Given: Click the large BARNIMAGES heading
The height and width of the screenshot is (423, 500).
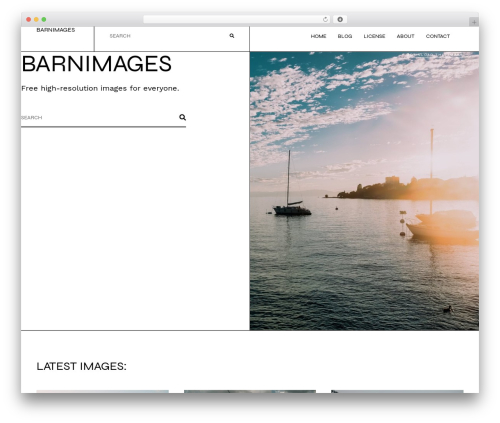Looking at the screenshot, I should coord(96,64).
